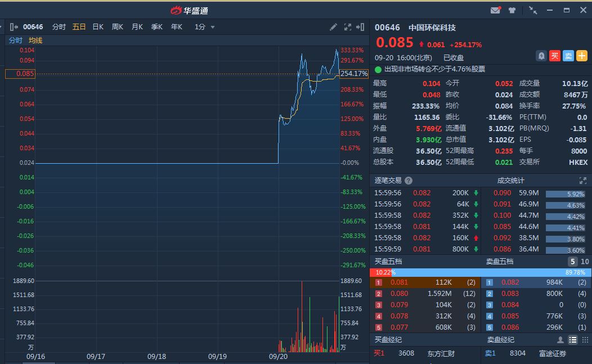The width and height of the screenshot is (592, 364).
Task: Open the 1分 interval dropdown
Action: tap(205, 27)
